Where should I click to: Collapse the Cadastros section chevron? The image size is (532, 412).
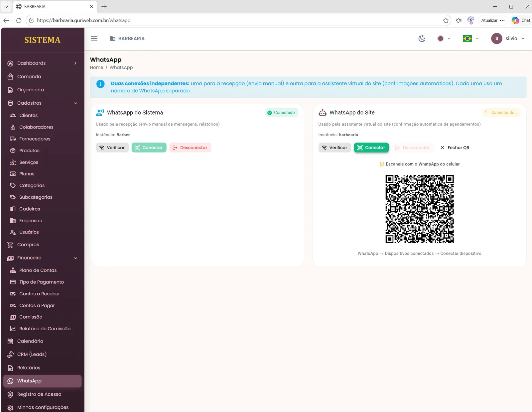[75, 103]
